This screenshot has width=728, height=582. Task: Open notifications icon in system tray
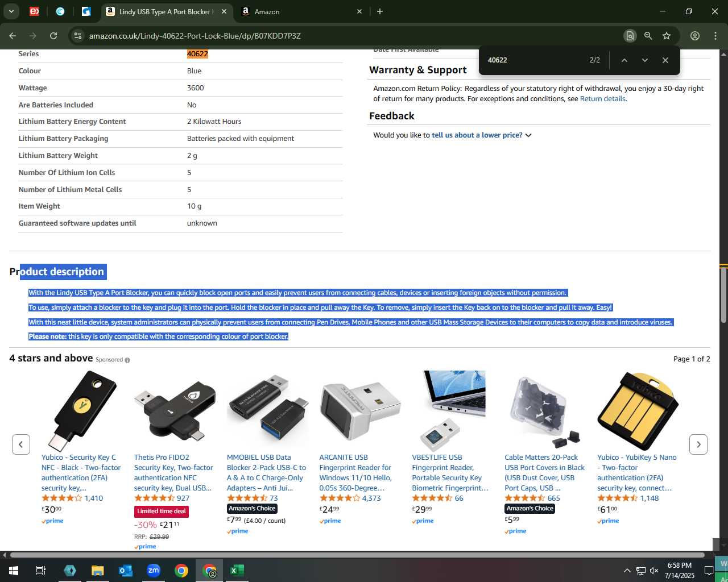709,571
